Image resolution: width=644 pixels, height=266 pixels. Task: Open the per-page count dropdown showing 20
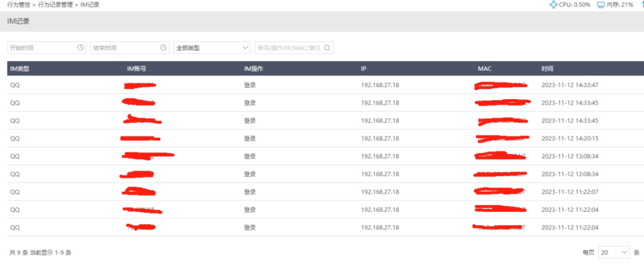point(614,252)
